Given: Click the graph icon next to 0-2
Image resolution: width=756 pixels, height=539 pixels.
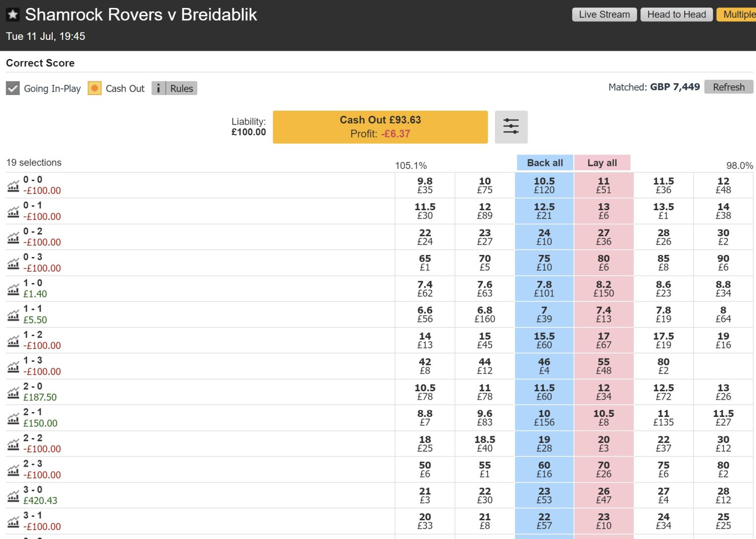Looking at the screenshot, I should pyautogui.click(x=13, y=237).
